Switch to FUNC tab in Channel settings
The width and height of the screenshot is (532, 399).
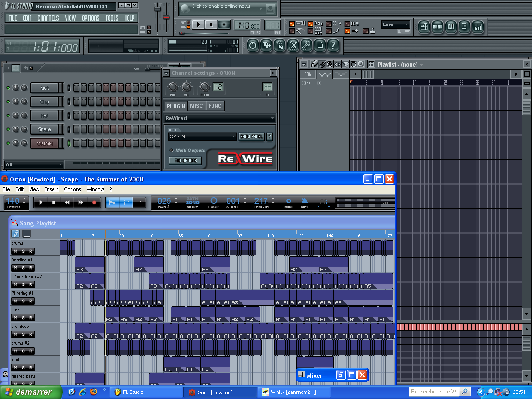pos(215,106)
